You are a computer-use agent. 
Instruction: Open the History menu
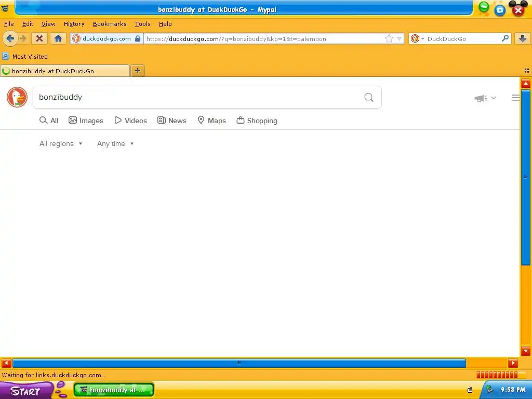[x=74, y=24]
